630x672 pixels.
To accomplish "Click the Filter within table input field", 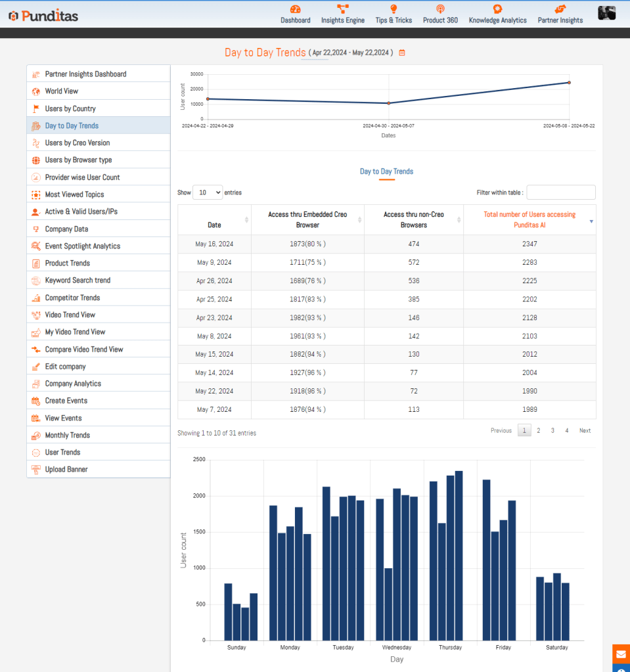I will [x=561, y=192].
